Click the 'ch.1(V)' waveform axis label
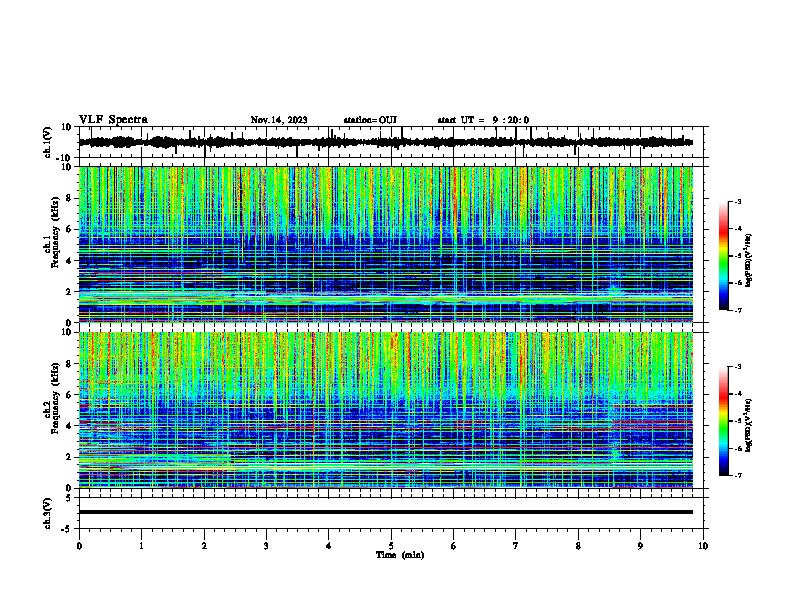The height and width of the screenshot is (612, 792). tap(48, 142)
